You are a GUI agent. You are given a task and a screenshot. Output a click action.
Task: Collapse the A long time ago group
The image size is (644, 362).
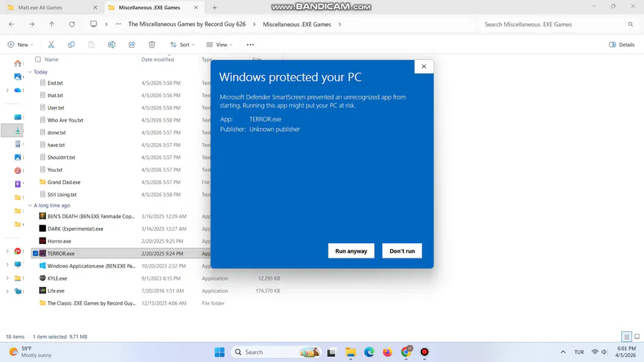click(x=30, y=205)
